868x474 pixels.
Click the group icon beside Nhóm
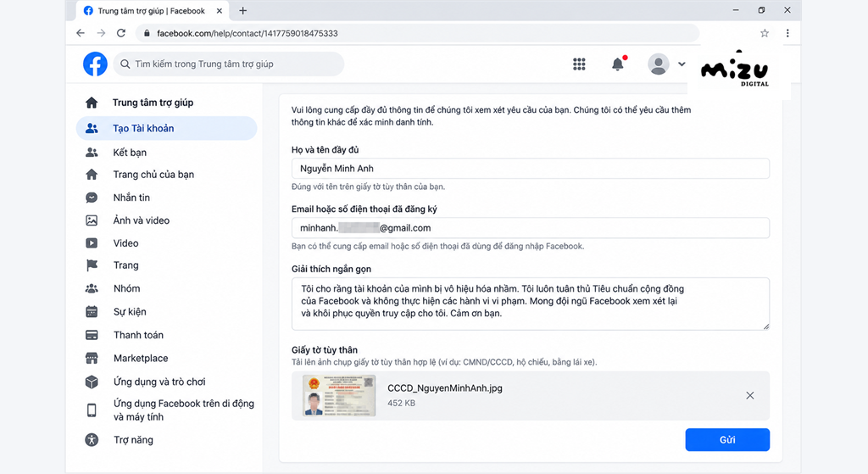[x=92, y=288]
